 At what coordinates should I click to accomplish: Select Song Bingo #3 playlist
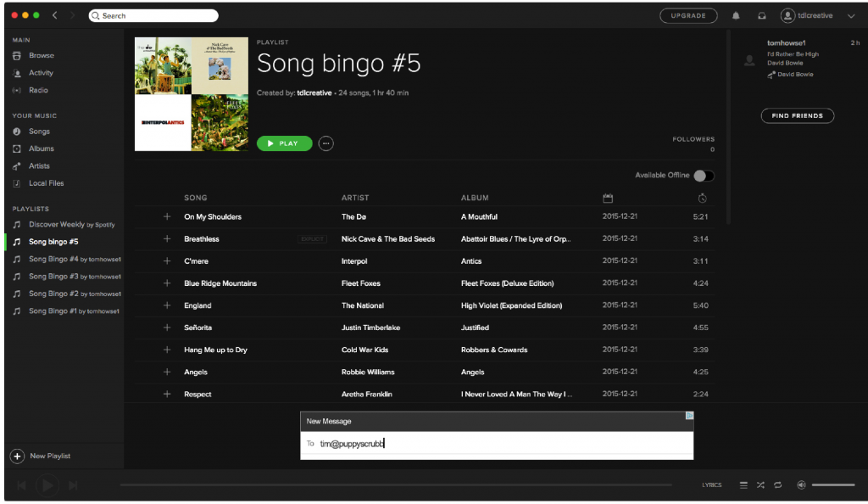click(x=75, y=276)
